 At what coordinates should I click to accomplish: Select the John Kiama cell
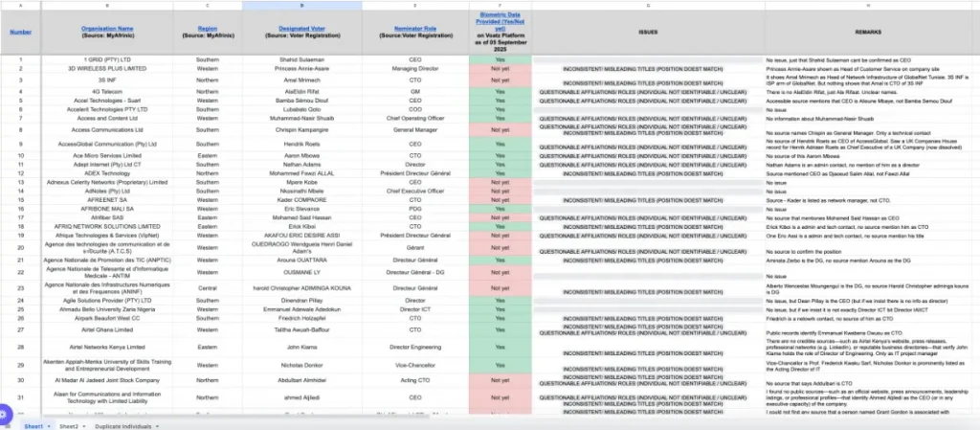[301, 347]
